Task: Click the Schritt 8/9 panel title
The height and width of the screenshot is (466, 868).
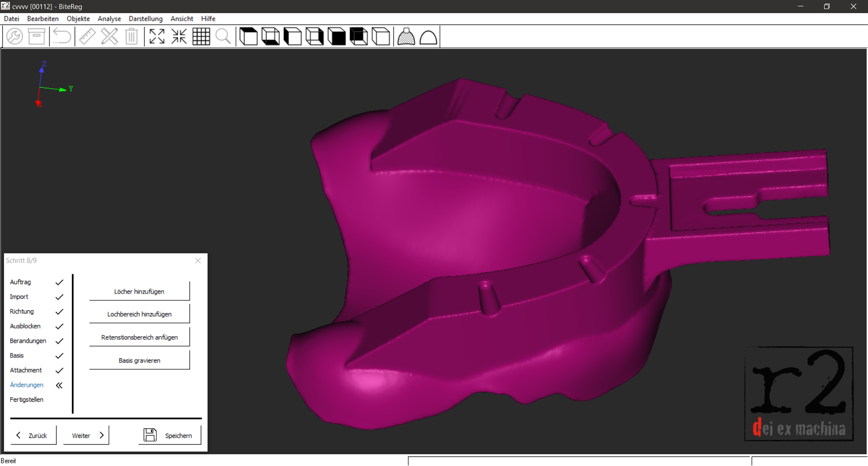Action: pos(21,261)
